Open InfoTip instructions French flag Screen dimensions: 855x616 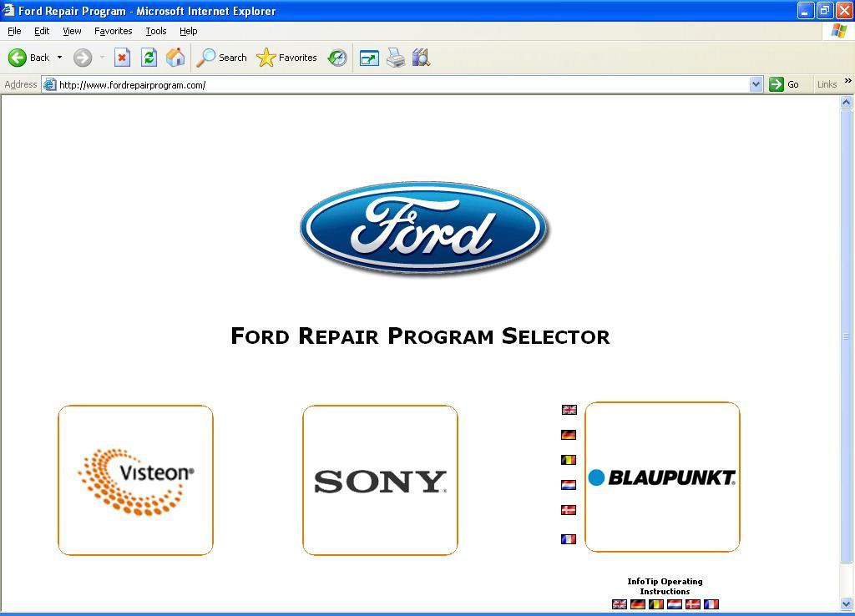tap(711, 604)
